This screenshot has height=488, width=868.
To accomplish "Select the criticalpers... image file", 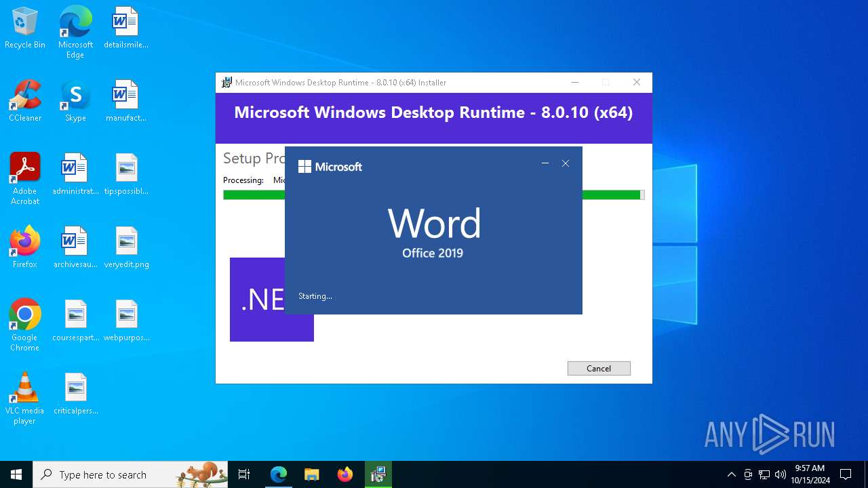I will coord(75,394).
